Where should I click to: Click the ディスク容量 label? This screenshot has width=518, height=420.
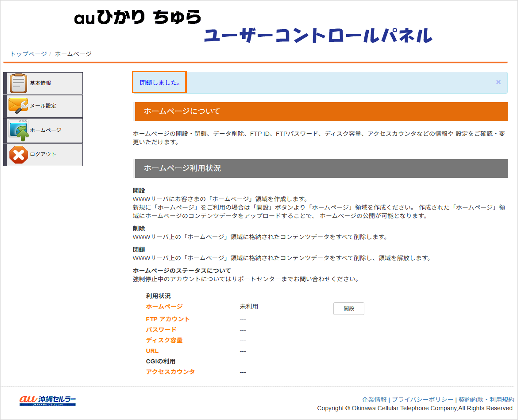(x=164, y=340)
